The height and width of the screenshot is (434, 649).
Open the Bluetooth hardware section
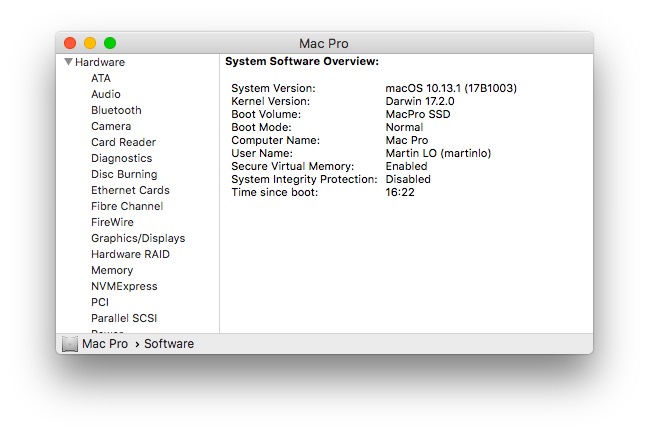click(x=116, y=110)
